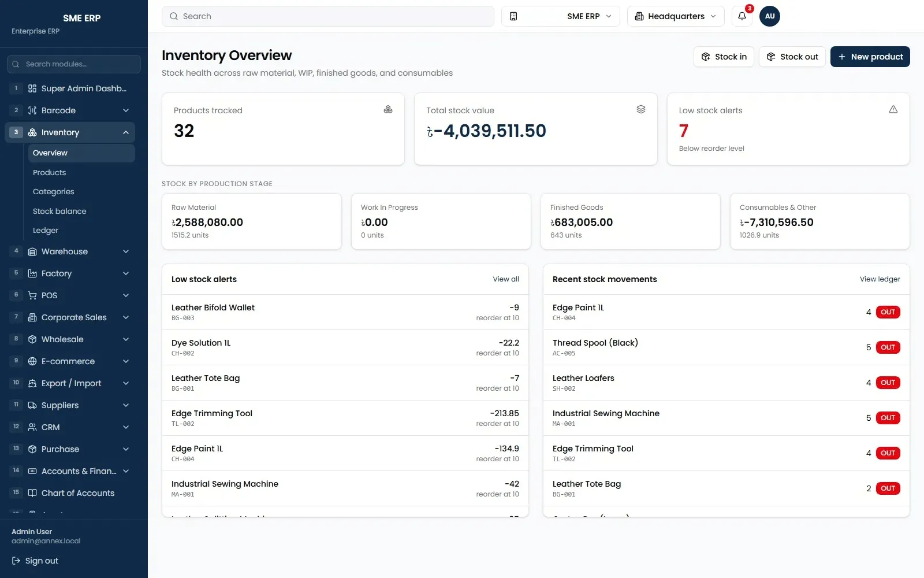Click the CRM people icon

[32, 427]
